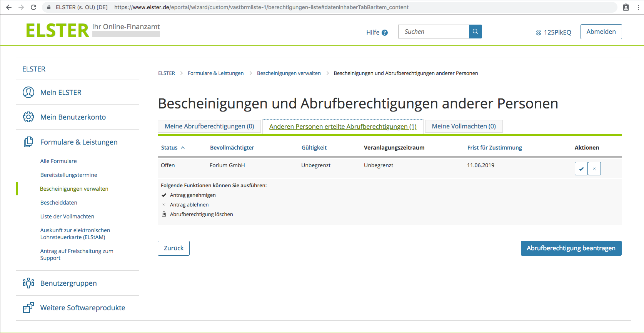Sort the table by Status column
The image size is (644, 333).
click(173, 148)
